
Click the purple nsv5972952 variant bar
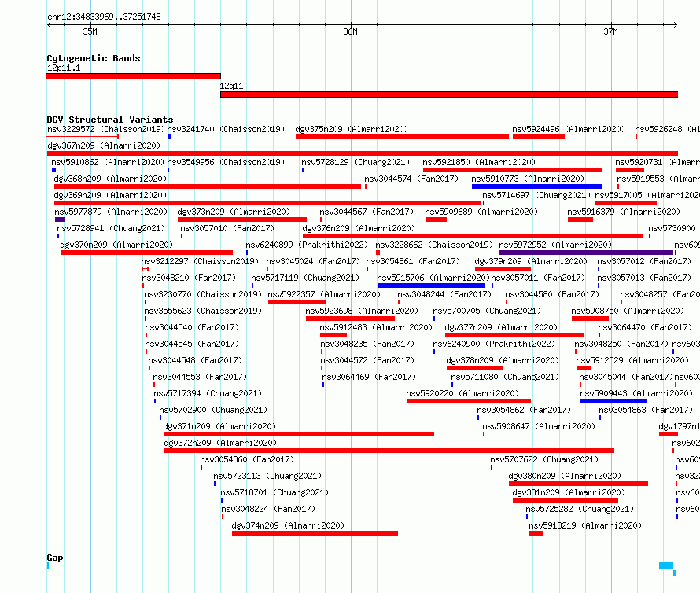click(586, 252)
